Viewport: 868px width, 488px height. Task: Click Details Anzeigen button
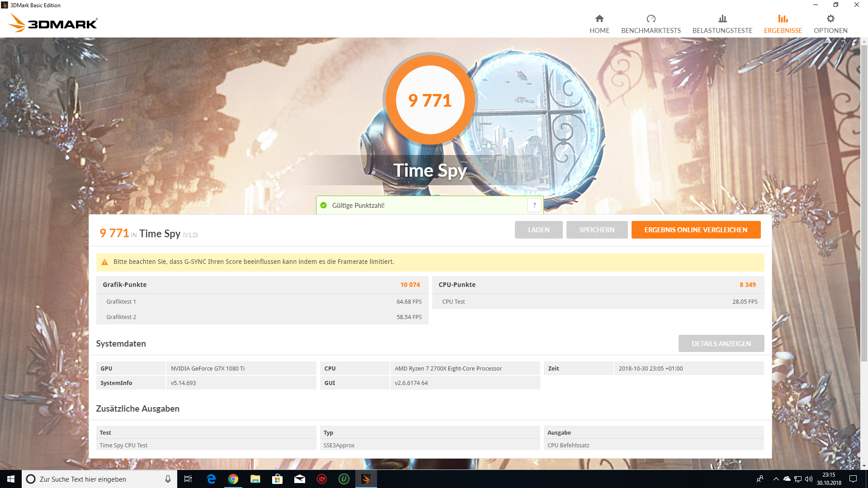click(x=721, y=343)
